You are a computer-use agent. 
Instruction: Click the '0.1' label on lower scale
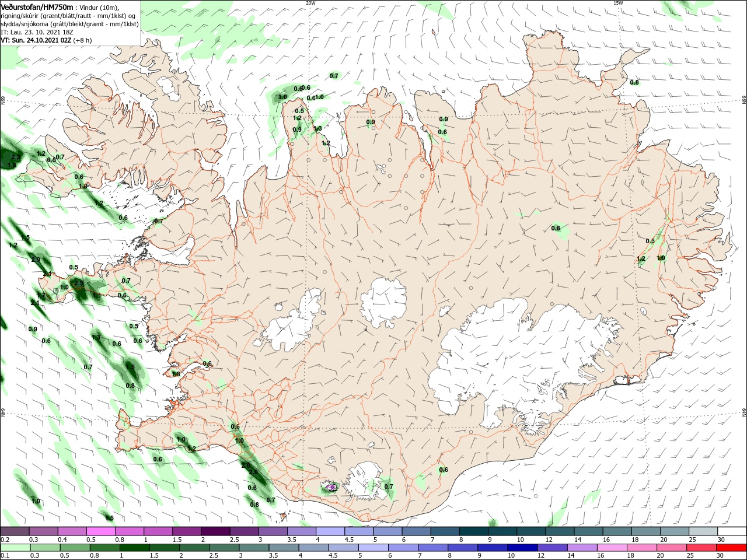click(5, 556)
